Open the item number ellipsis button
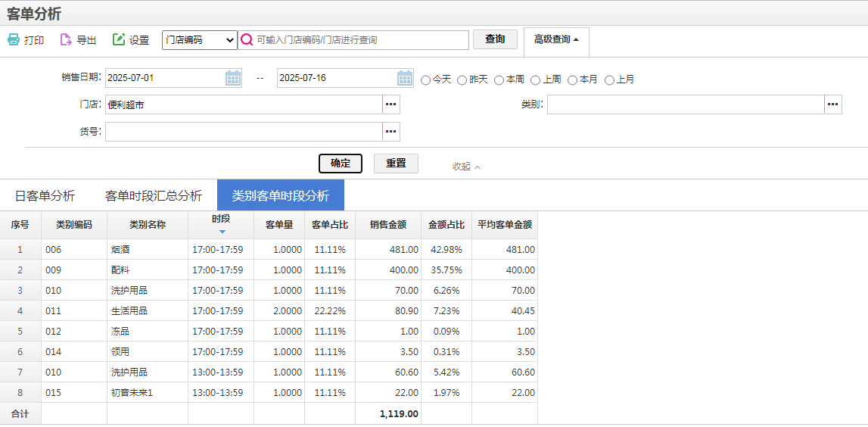Viewport: 868px width, 427px height. (390, 131)
